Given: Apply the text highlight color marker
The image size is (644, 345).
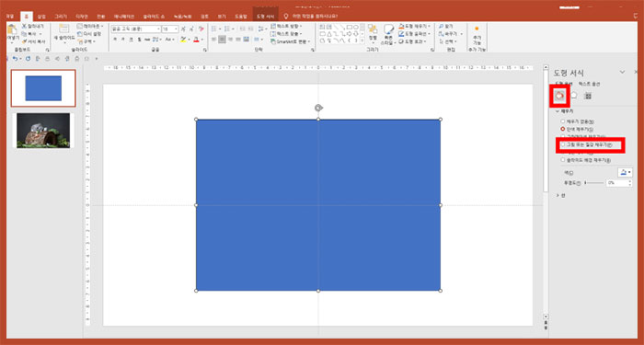Looking at the screenshot, I should (183, 40).
